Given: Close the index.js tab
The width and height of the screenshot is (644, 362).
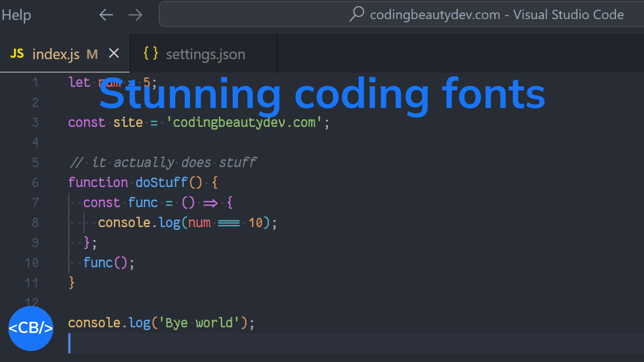Looking at the screenshot, I should [x=114, y=53].
